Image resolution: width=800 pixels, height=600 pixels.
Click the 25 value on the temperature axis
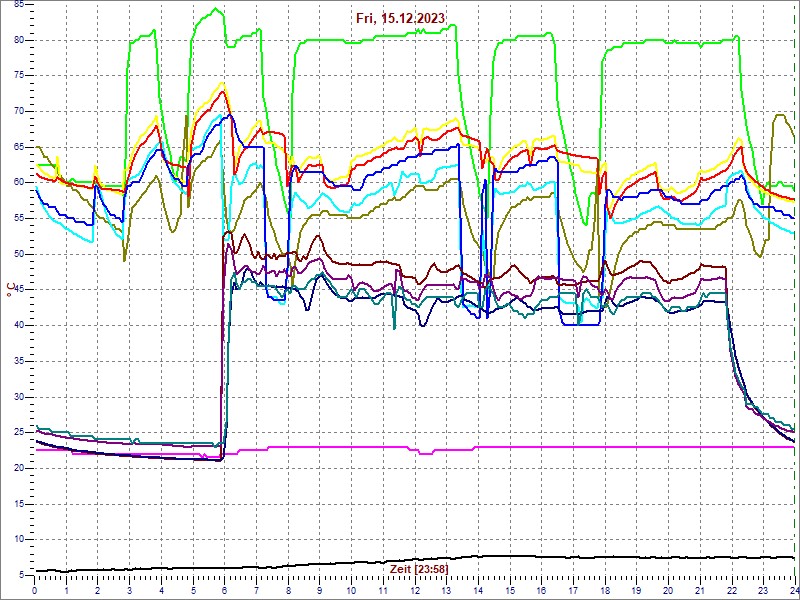(x=19, y=433)
